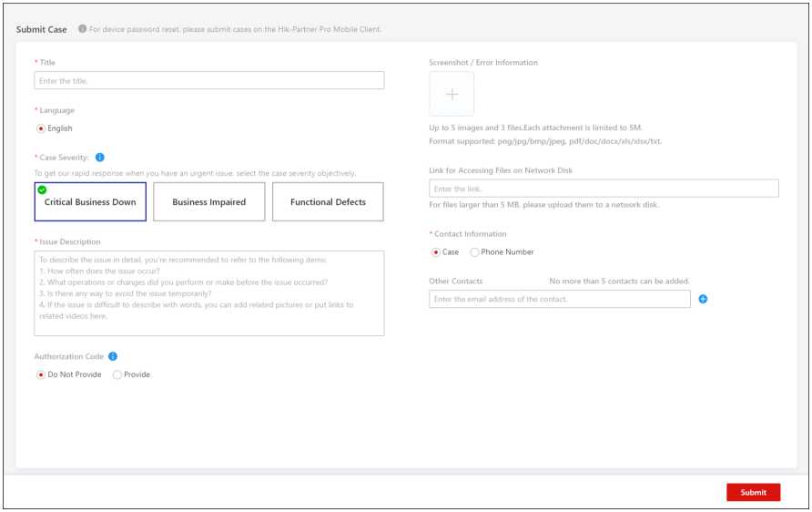The height and width of the screenshot is (512, 812).
Task: Select Critical Business Down severity
Action: [90, 202]
